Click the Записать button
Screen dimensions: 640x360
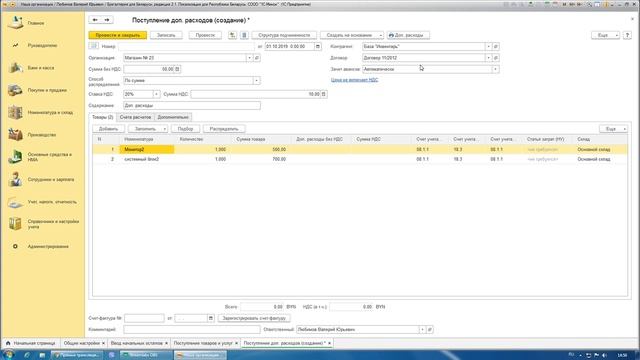[x=166, y=35]
